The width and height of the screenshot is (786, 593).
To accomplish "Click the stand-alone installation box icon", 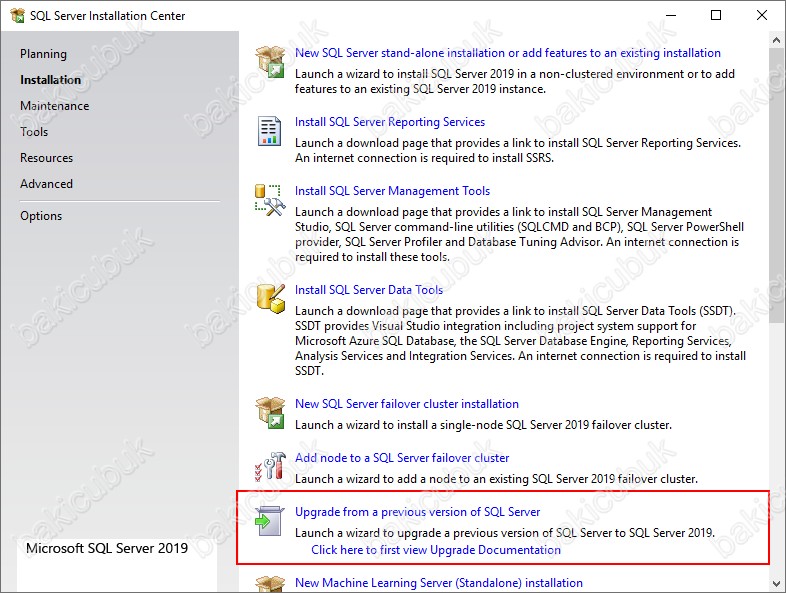I will [270, 61].
